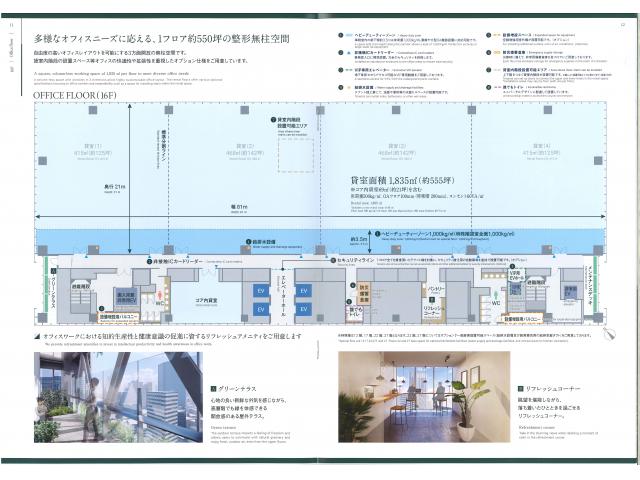Click the numbered marker above the dashed installation area
The height and width of the screenshot is (480, 640).
click(x=272, y=118)
